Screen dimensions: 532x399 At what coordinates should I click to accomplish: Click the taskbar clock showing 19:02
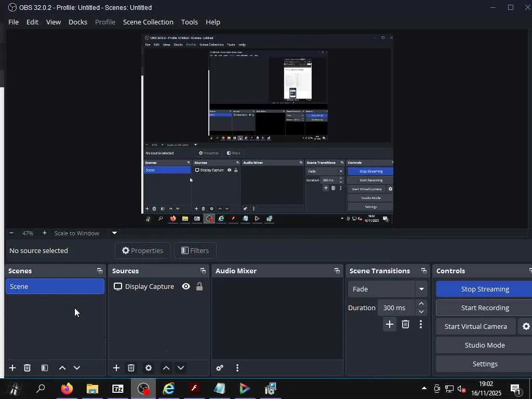point(486,389)
